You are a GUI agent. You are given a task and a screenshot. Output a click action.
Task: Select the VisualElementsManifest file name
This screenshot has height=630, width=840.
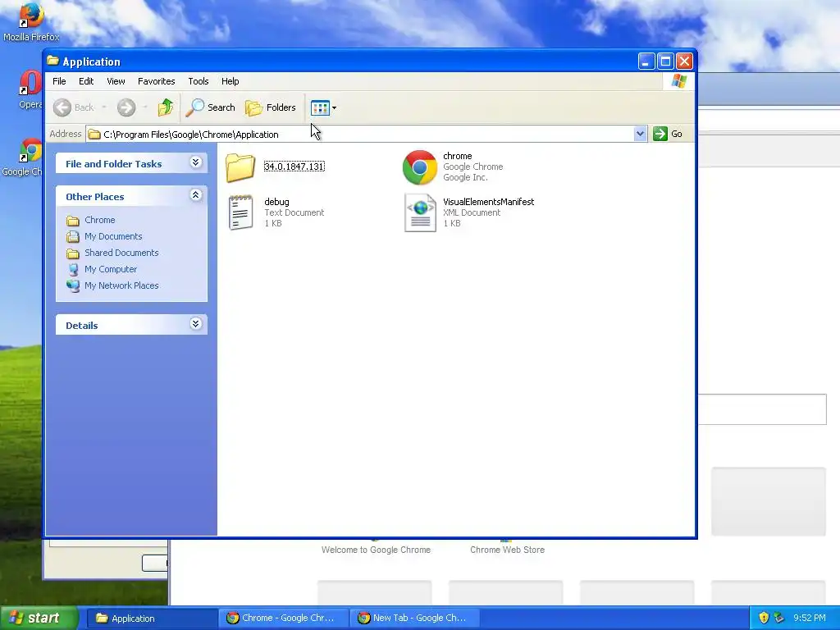pos(488,202)
